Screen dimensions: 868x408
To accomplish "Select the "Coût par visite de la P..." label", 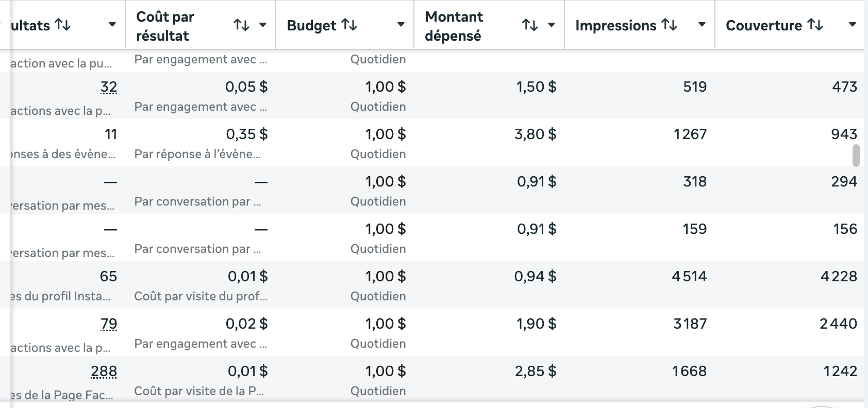I will point(199,391).
